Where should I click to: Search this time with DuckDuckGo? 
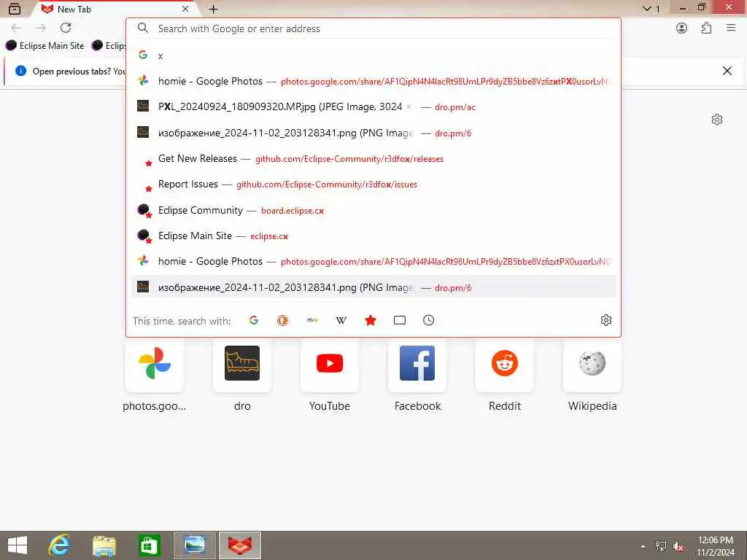point(282,321)
